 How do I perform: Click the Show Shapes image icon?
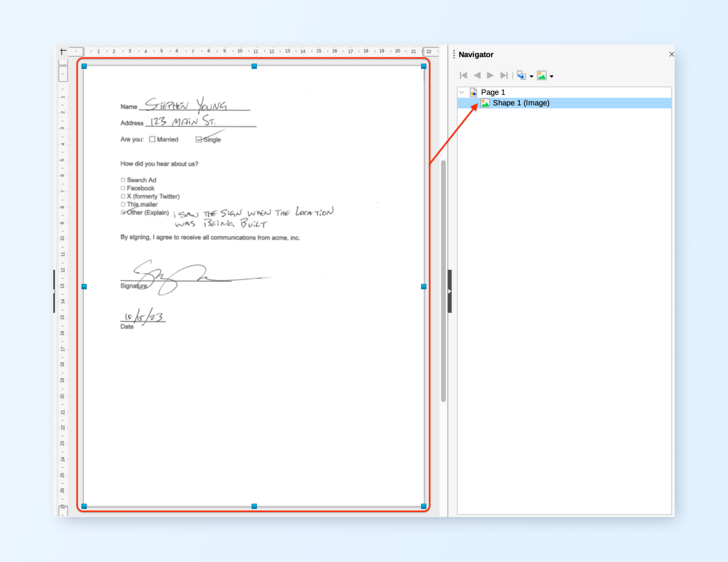click(542, 76)
